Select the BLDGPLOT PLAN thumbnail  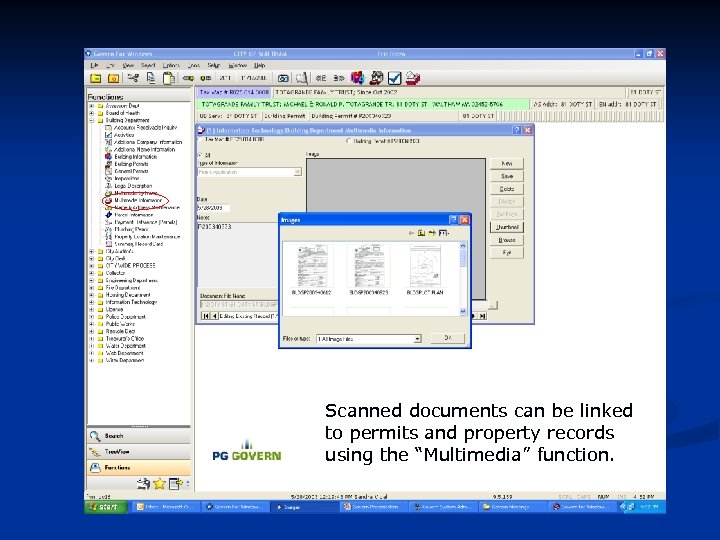pyautogui.click(x=425, y=270)
